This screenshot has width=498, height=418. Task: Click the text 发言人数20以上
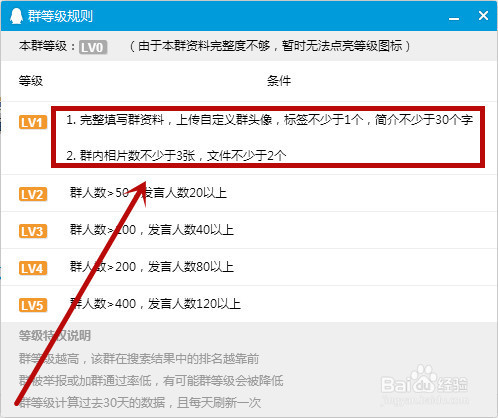coord(185,192)
